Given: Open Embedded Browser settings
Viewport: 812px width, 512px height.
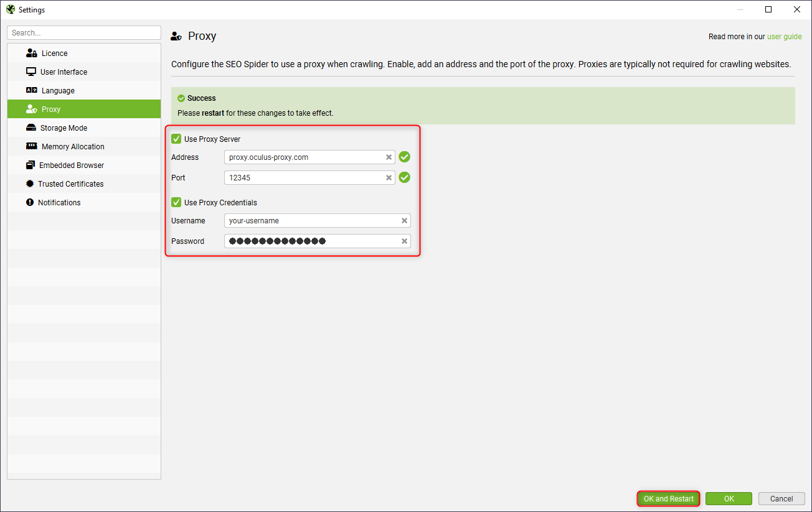Looking at the screenshot, I should pos(84,165).
